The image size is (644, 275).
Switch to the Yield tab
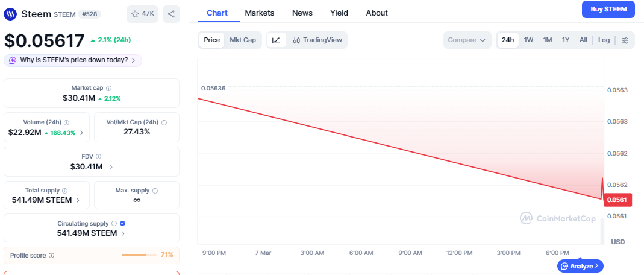(x=339, y=13)
